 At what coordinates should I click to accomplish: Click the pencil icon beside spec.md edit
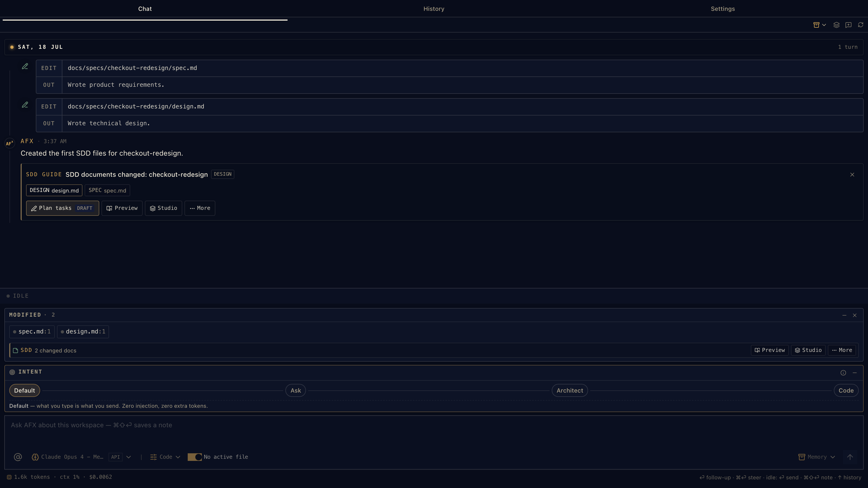point(25,66)
